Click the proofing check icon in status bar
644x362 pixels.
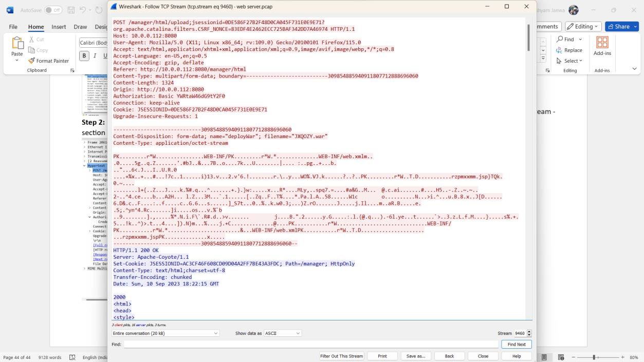tap(72, 357)
